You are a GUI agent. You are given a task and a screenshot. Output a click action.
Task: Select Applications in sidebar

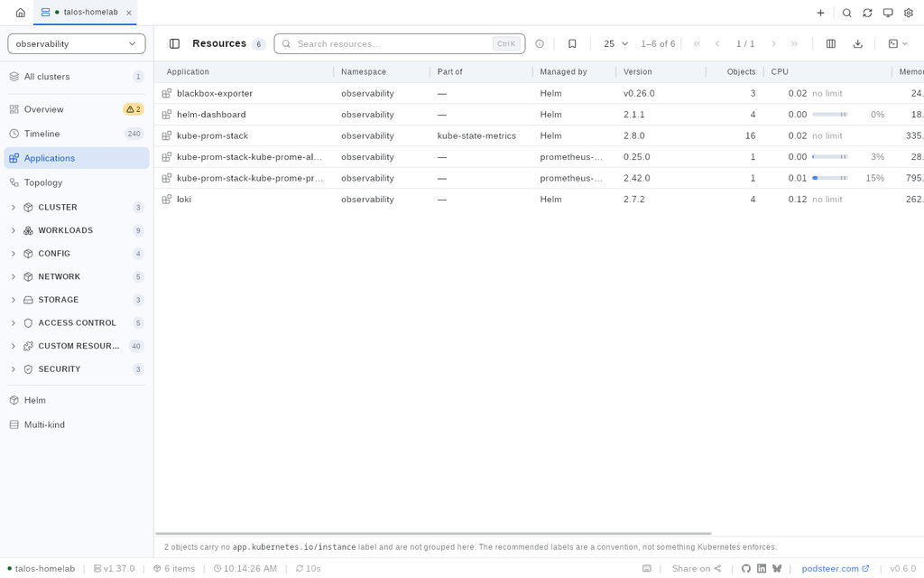(x=77, y=158)
